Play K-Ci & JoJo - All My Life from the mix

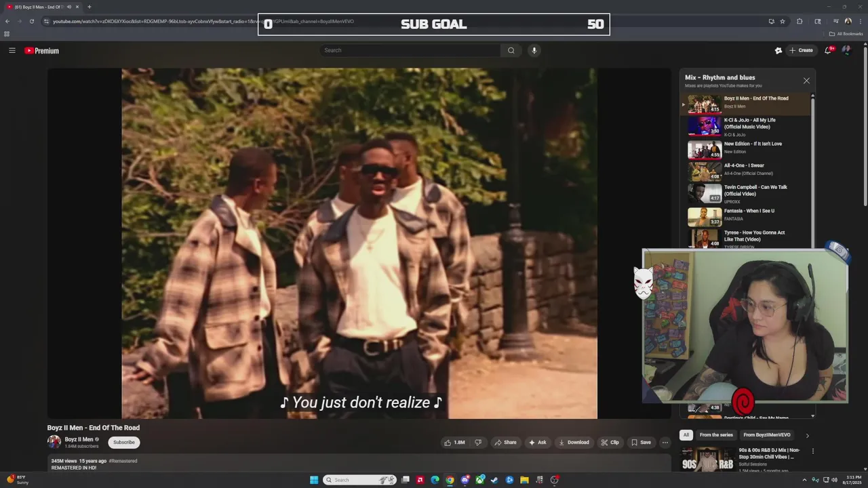[x=746, y=127]
